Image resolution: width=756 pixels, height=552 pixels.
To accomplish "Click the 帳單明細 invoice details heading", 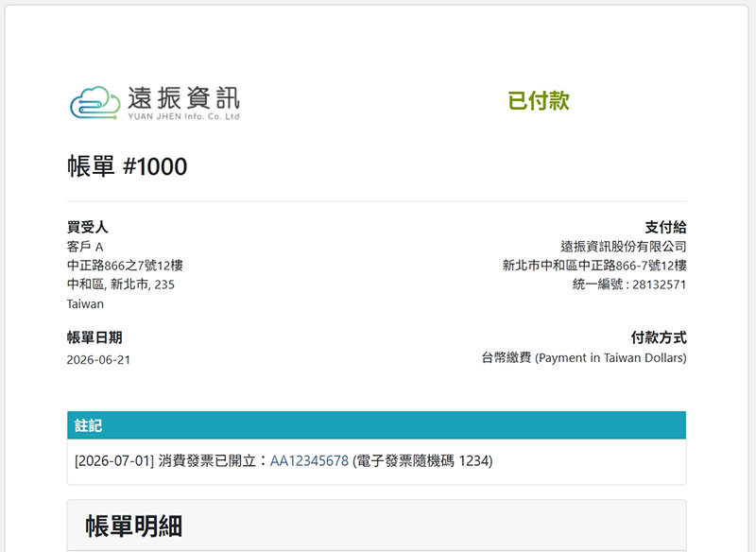I will (134, 526).
